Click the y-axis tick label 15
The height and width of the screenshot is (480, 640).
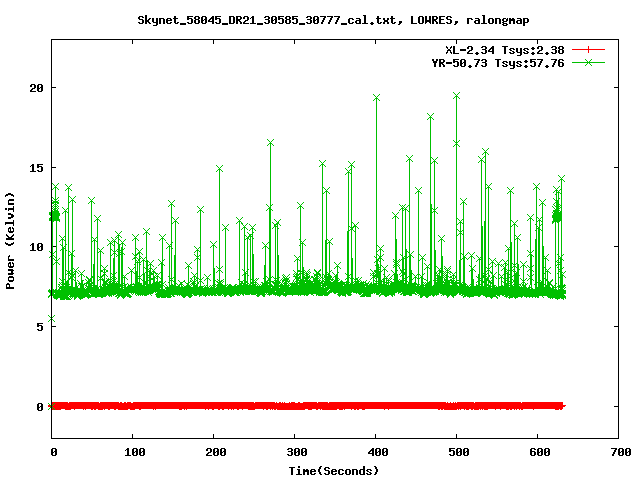tap(36, 167)
